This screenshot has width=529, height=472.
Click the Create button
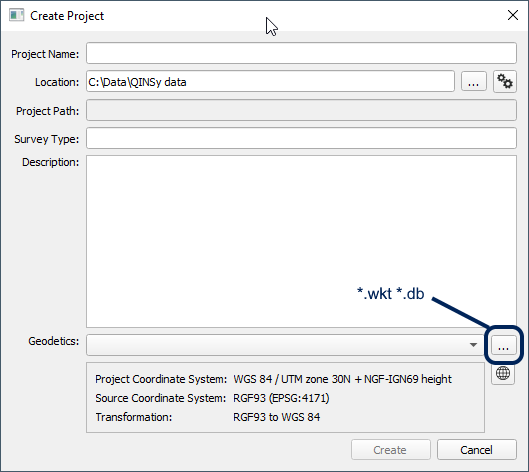[x=391, y=450]
